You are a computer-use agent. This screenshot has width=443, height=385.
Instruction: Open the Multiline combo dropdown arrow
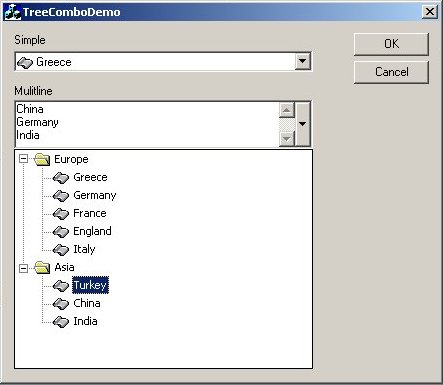[303, 124]
